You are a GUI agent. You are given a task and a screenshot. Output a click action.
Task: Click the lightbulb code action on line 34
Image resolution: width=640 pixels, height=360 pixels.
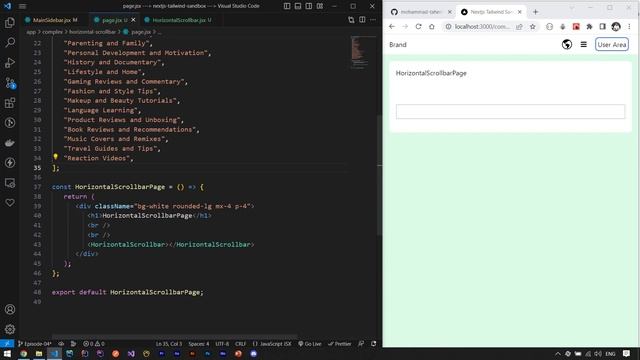coord(56,157)
